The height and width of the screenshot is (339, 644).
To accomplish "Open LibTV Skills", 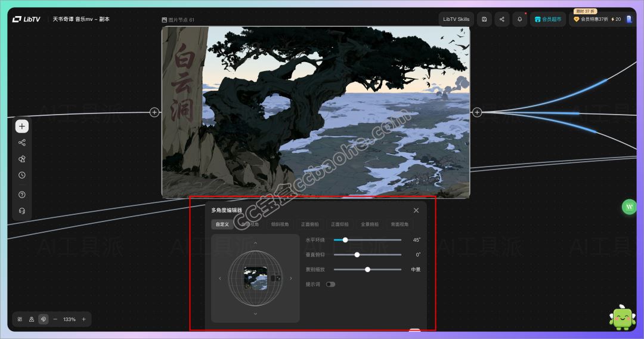I will click(x=456, y=19).
